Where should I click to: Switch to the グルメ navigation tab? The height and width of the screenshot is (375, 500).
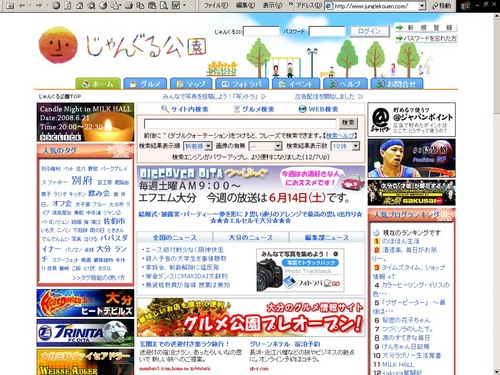coord(145,84)
